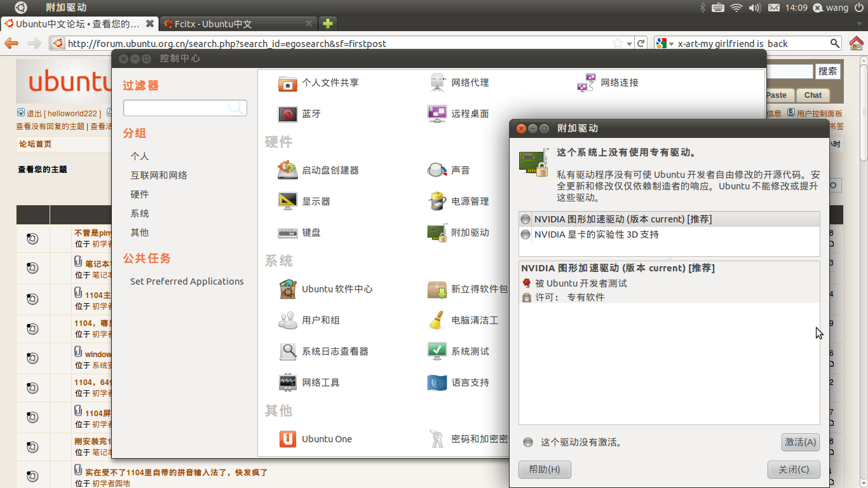Click the forum 搜索 button

tap(828, 71)
